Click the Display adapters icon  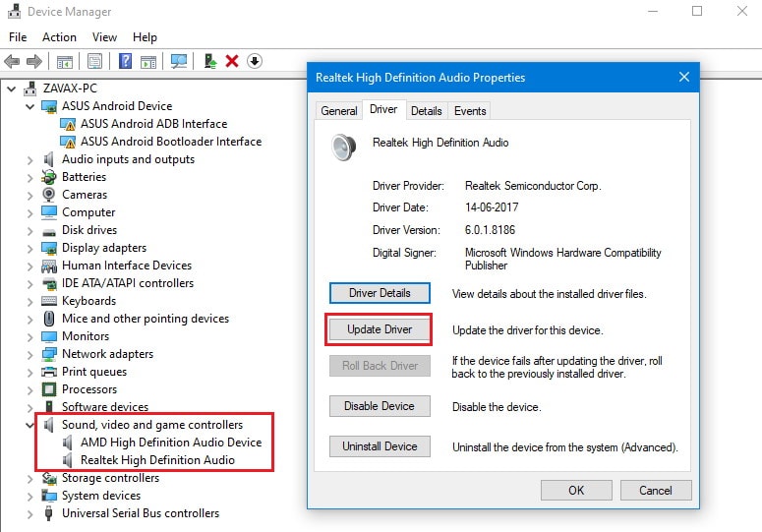tap(49, 248)
